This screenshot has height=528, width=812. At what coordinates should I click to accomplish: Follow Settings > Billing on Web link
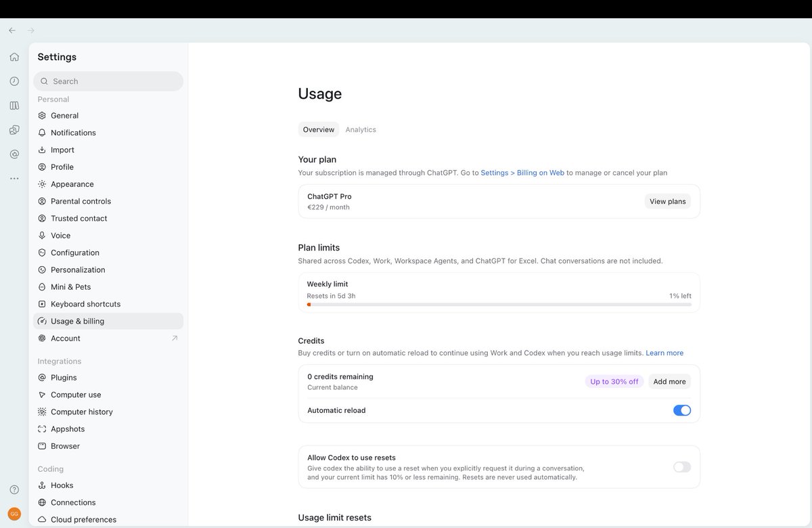click(x=522, y=173)
